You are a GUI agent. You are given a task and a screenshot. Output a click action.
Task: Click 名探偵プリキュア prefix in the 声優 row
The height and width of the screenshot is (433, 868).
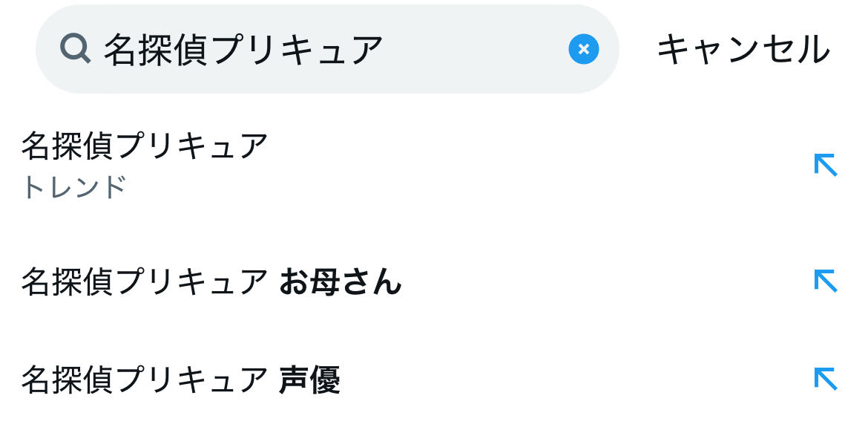pos(145,380)
